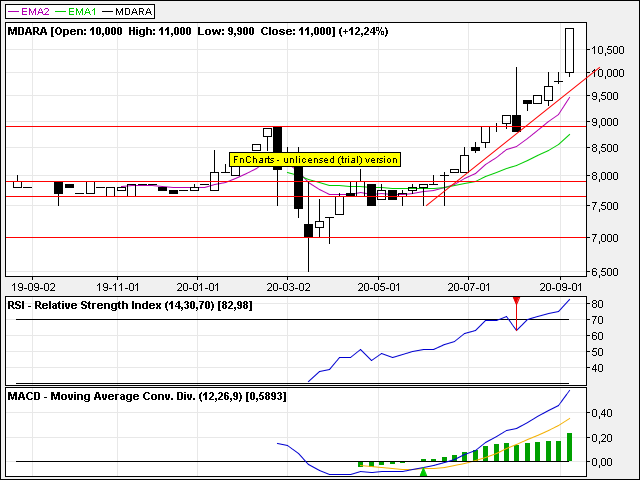Click the 19-09-02 date label
Viewport: 640px width, 480px height.
[x=33, y=287]
